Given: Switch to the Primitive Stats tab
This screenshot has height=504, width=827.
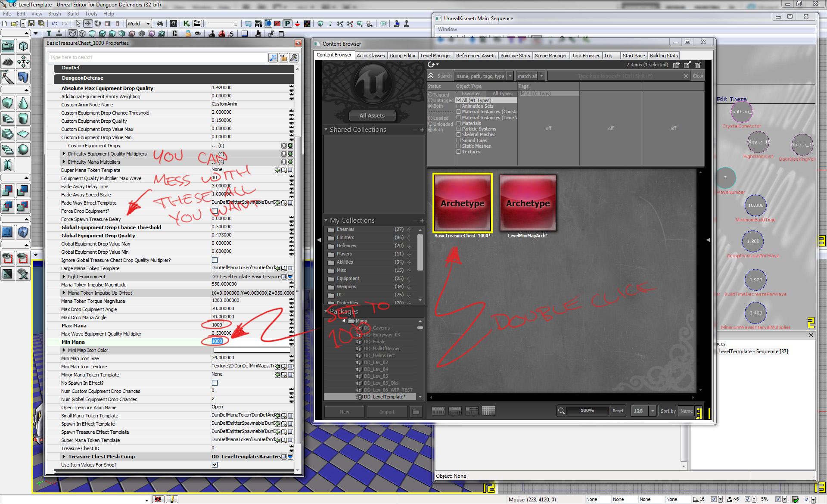Looking at the screenshot, I should click(x=515, y=56).
